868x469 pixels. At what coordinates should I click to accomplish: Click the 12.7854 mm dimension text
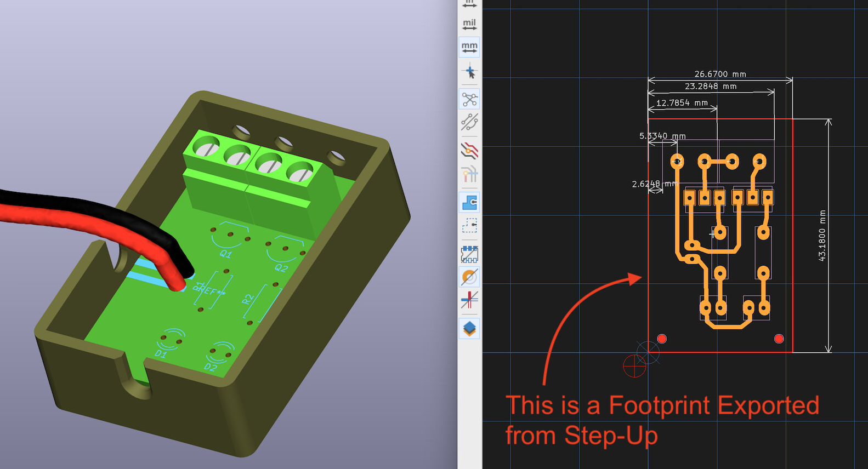(682, 103)
